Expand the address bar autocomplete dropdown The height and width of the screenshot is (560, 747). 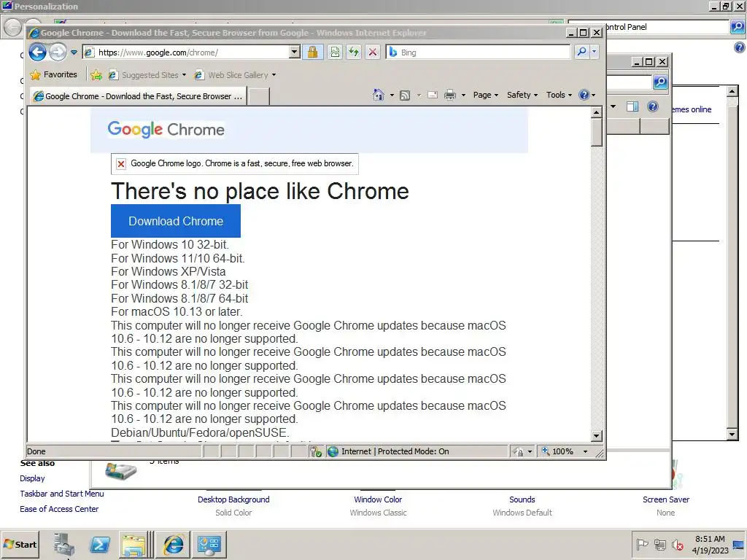pos(295,52)
